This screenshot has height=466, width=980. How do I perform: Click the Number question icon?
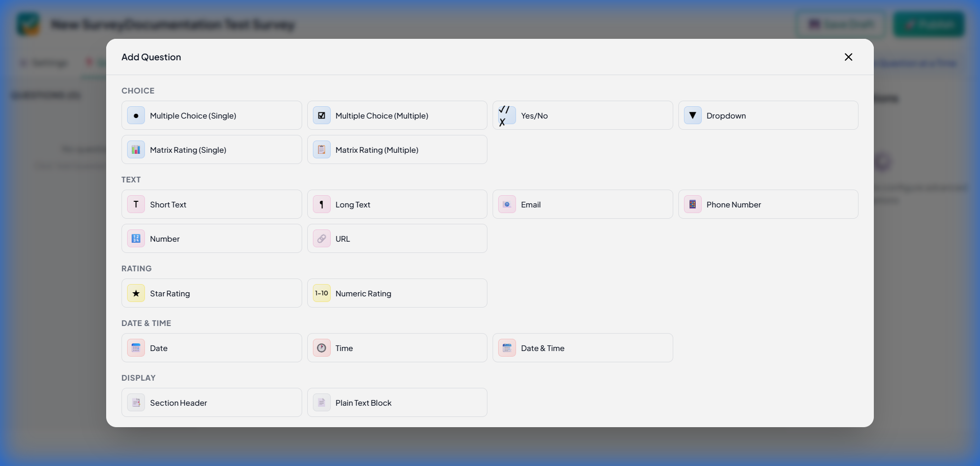(x=135, y=239)
